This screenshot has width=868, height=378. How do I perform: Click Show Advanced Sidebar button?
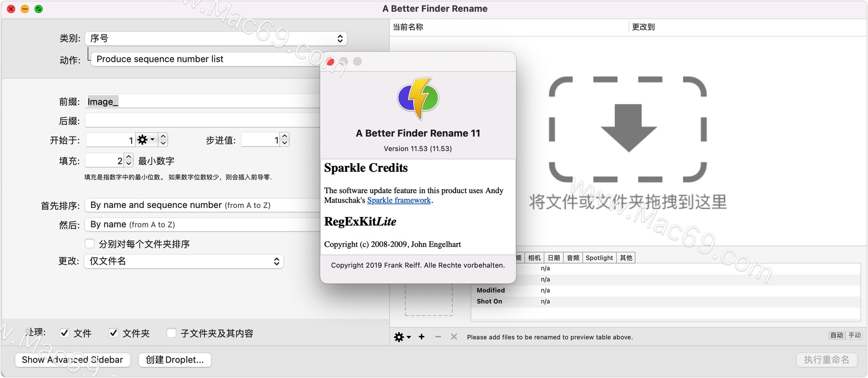72,360
